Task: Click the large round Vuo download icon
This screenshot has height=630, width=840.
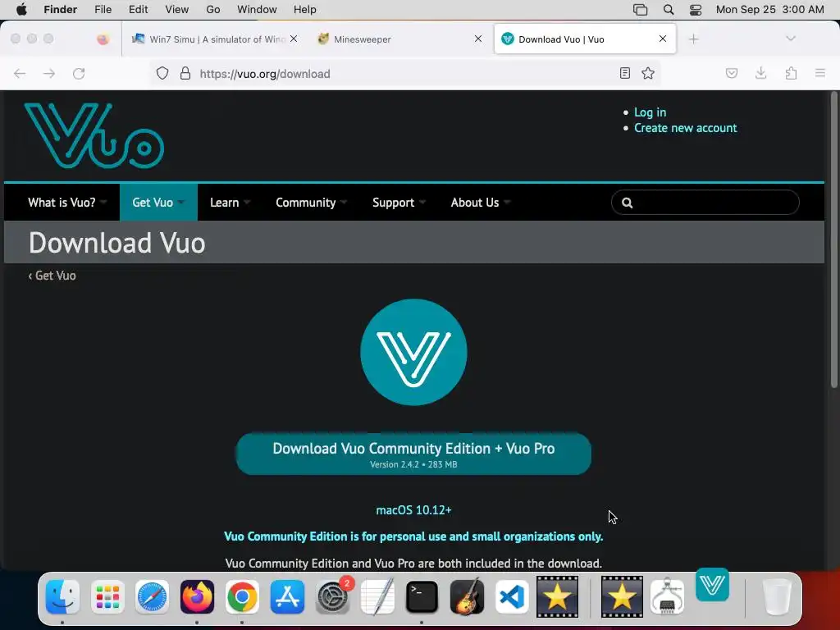Action: point(413,353)
